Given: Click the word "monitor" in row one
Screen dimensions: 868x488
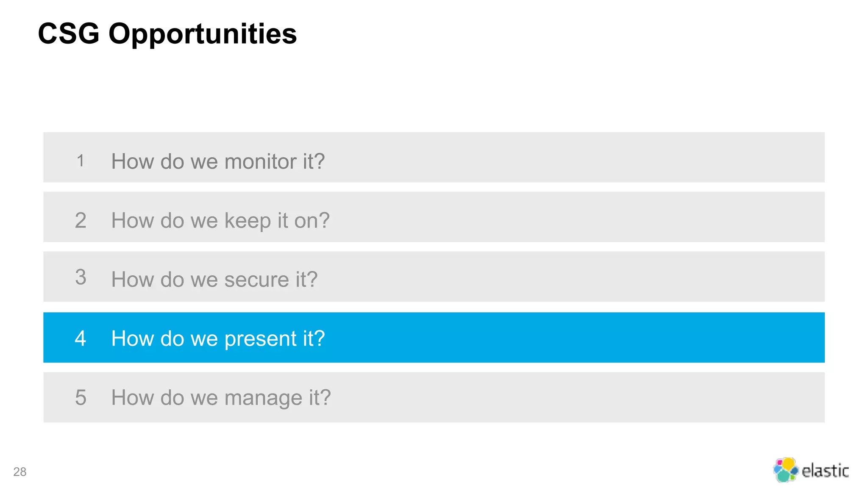Looking at the screenshot, I should [x=260, y=161].
